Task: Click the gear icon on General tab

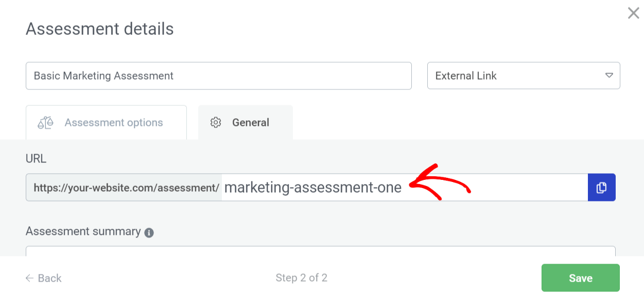Action: (216, 123)
